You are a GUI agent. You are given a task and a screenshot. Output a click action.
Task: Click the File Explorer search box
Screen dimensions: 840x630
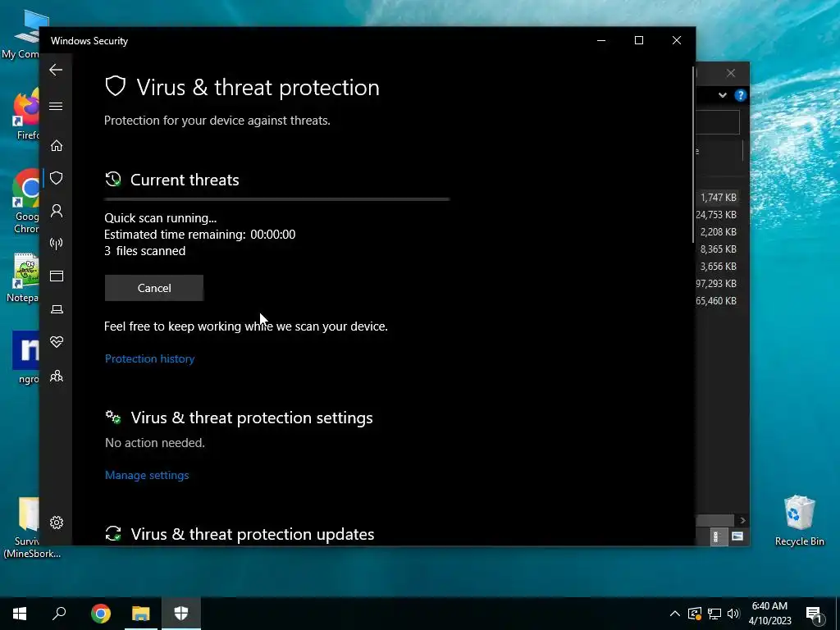pos(718,122)
